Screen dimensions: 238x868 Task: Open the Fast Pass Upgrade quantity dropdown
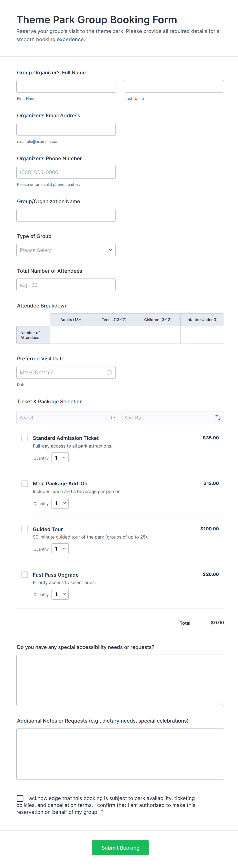pyautogui.click(x=60, y=594)
